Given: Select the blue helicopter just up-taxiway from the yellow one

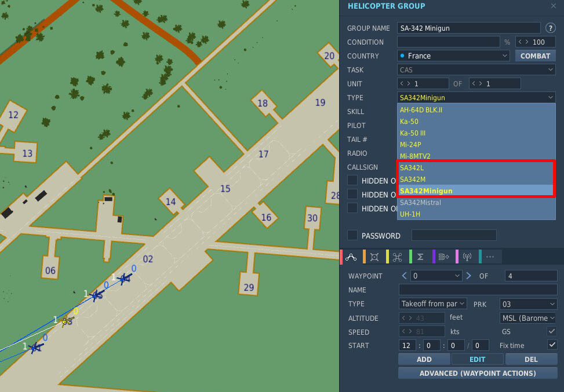Looking at the screenshot, I should coord(96,295).
